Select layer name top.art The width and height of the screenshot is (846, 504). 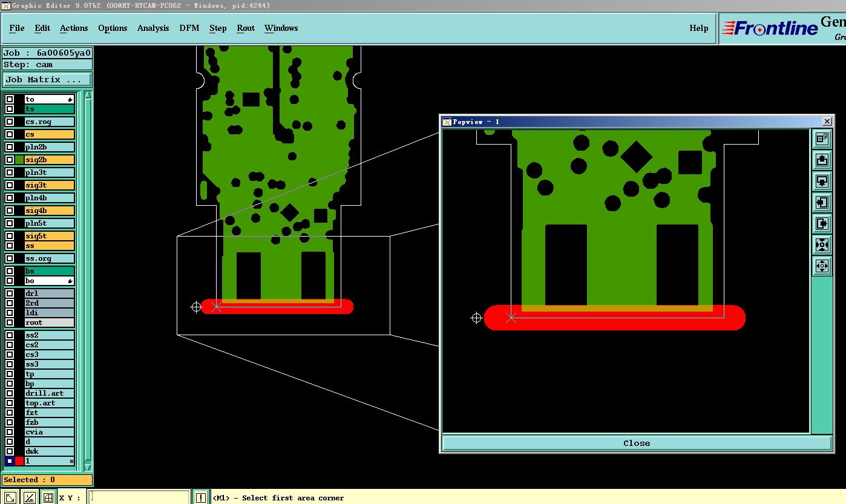[x=50, y=403]
